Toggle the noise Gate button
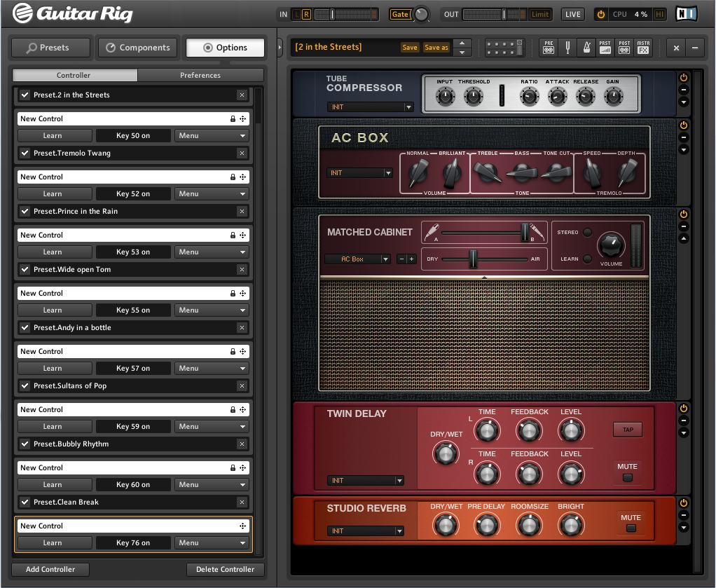 point(400,14)
